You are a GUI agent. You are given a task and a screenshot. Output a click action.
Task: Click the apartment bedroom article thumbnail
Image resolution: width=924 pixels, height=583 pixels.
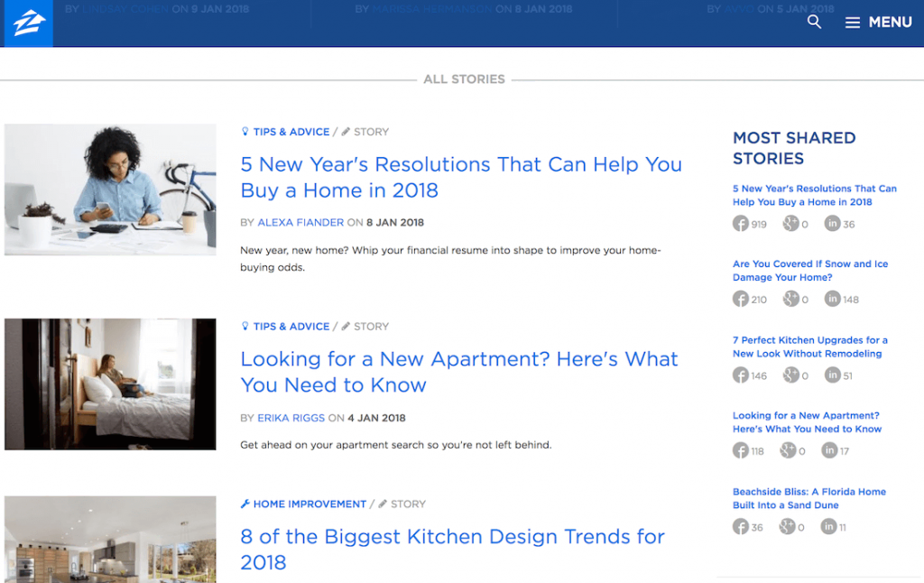pyautogui.click(x=109, y=384)
